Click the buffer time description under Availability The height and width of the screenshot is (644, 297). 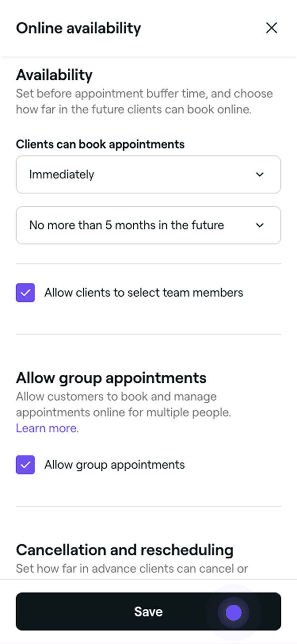(145, 102)
